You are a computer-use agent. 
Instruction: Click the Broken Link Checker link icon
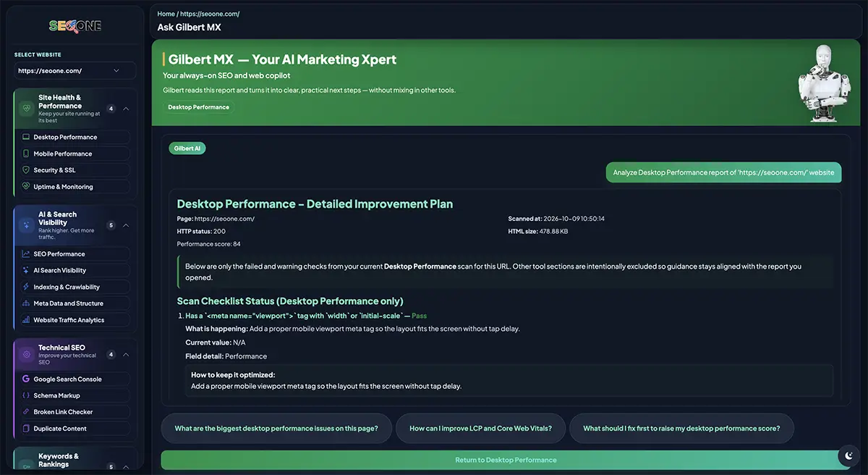(26, 412)
